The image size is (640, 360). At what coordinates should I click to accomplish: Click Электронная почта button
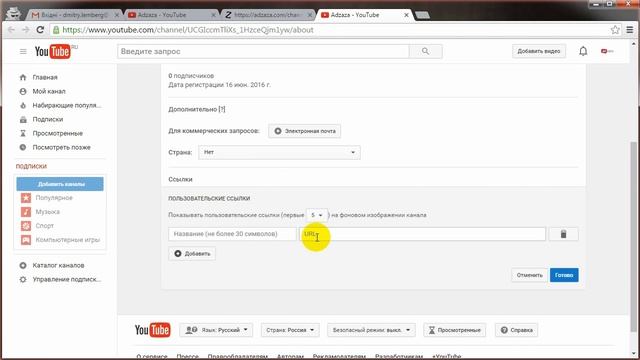pos(304,131)
